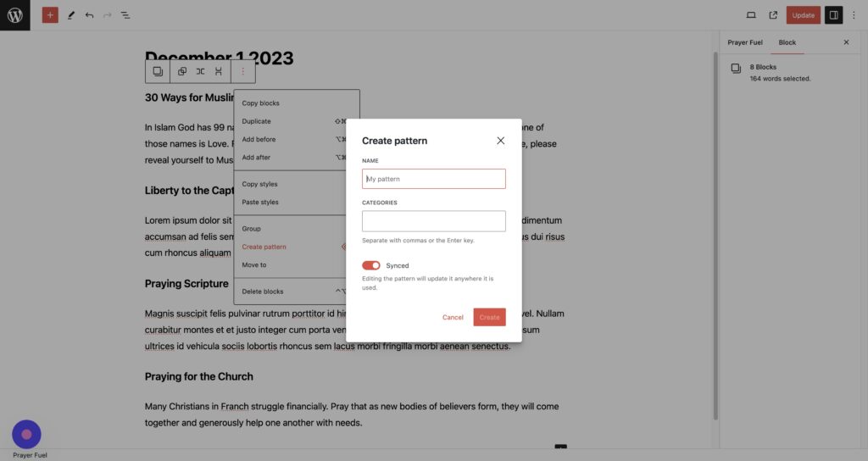Close the Create pattern dialog
The height and width of the screenshot is (461, 868).
click(x=500, y=141)
